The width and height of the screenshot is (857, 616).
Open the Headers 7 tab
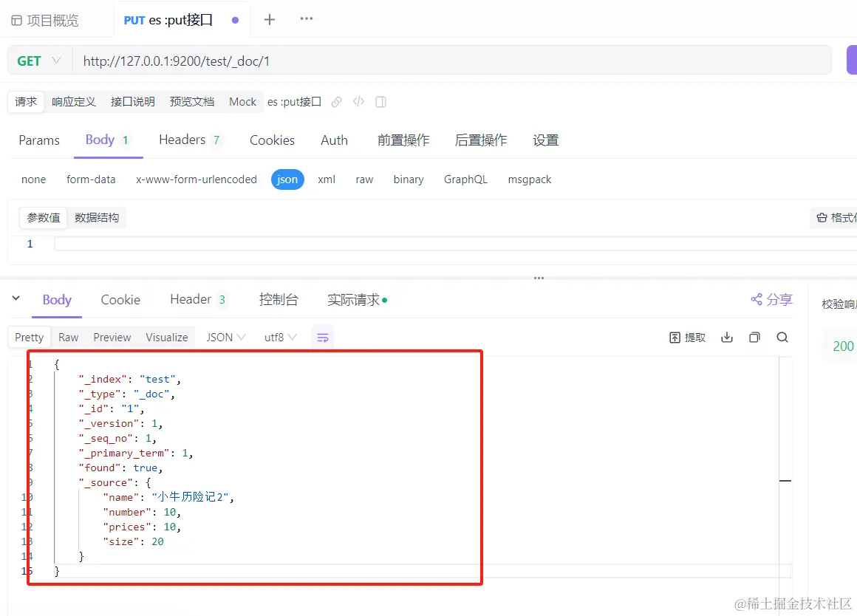190,140
